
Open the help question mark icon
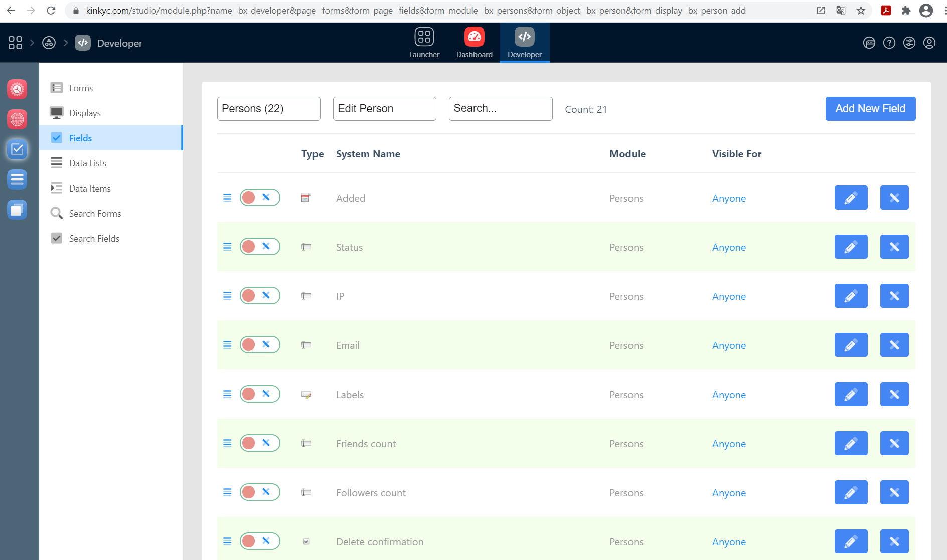coord(889,43)
